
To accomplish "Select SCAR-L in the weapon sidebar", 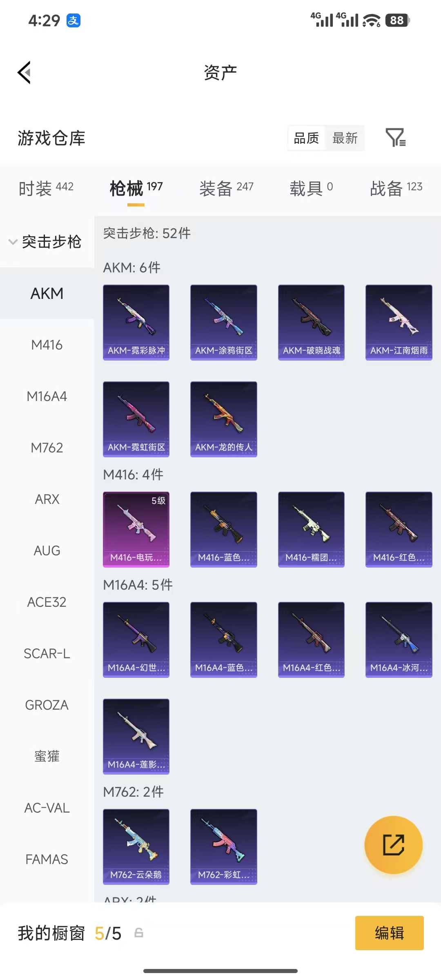I will [x=47, y=654].
